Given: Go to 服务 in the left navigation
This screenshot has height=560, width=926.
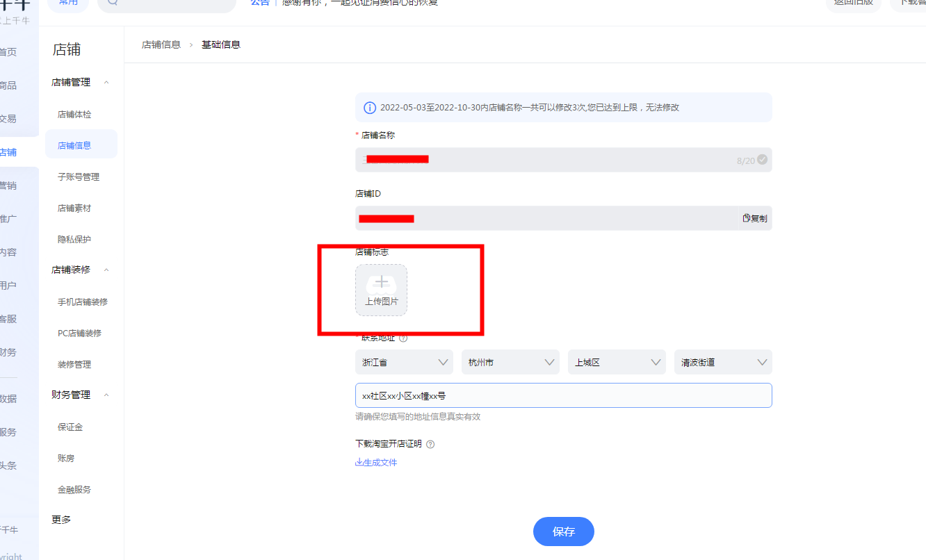Looking at the screenshot, I should click(x=8, y=432).
